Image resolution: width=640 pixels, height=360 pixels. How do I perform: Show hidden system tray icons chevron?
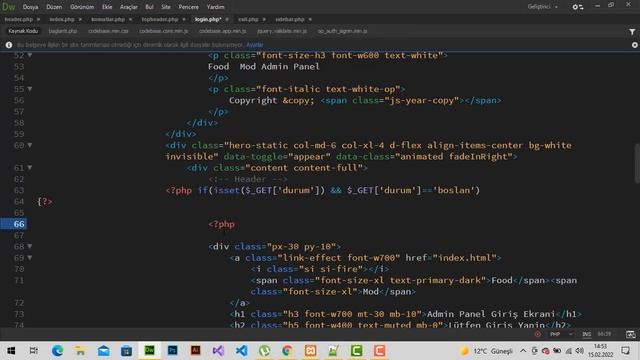tap(523, 351)
